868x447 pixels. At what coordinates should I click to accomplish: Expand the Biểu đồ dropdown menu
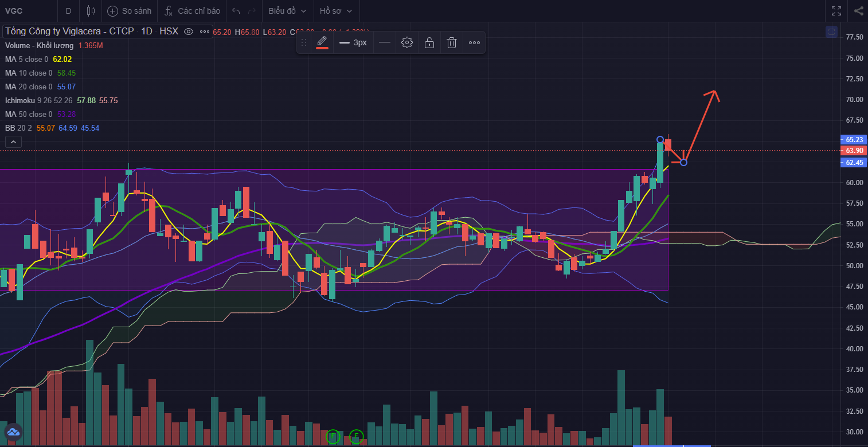click(287, 11)
